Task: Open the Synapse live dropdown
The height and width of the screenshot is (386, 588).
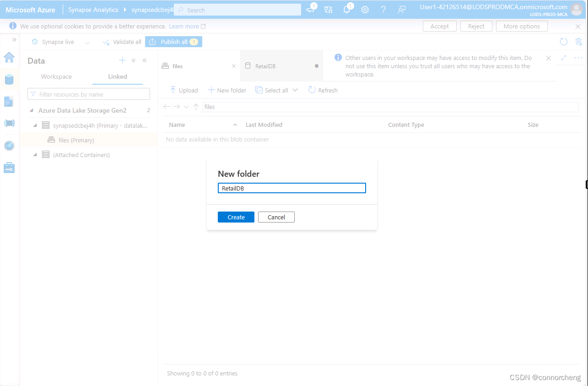Action: point(60,42)
